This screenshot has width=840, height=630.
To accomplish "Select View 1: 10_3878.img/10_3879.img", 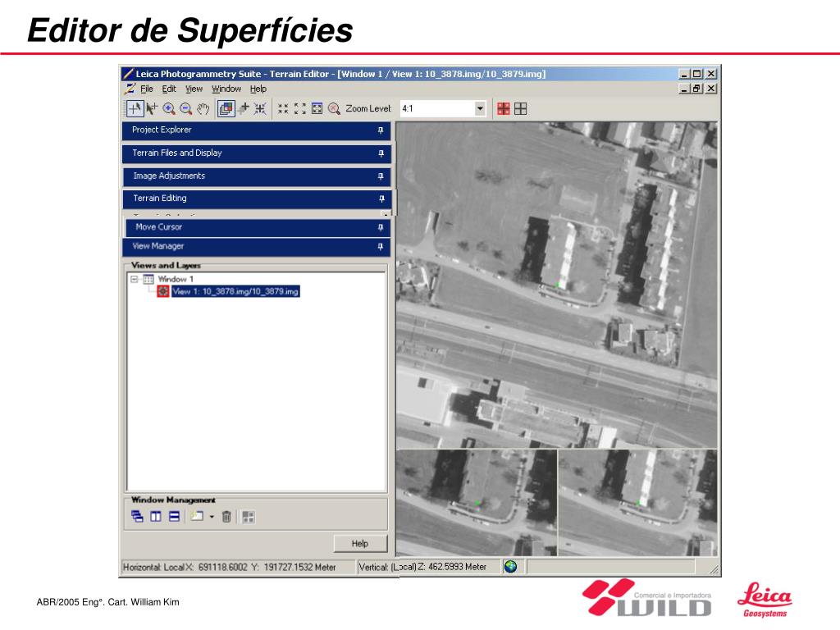I will click(235, 291).
